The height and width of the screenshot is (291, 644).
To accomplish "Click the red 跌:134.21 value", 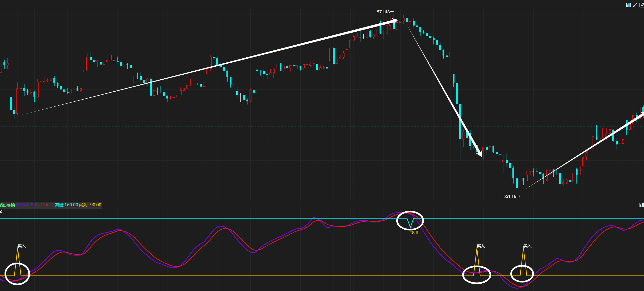I will 44,205.
